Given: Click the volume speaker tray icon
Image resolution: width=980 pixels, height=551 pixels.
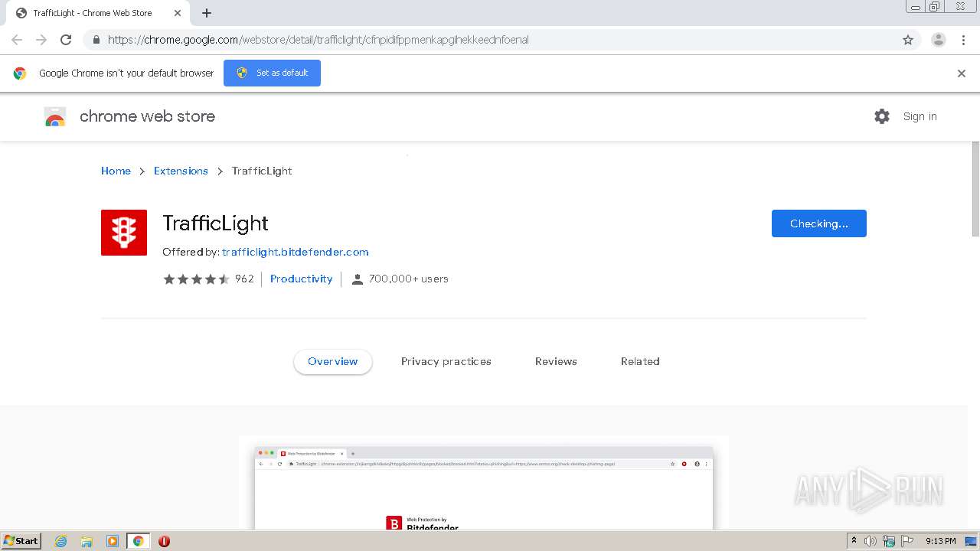Looking at the screenshot, I should click(x=871, y=541).
